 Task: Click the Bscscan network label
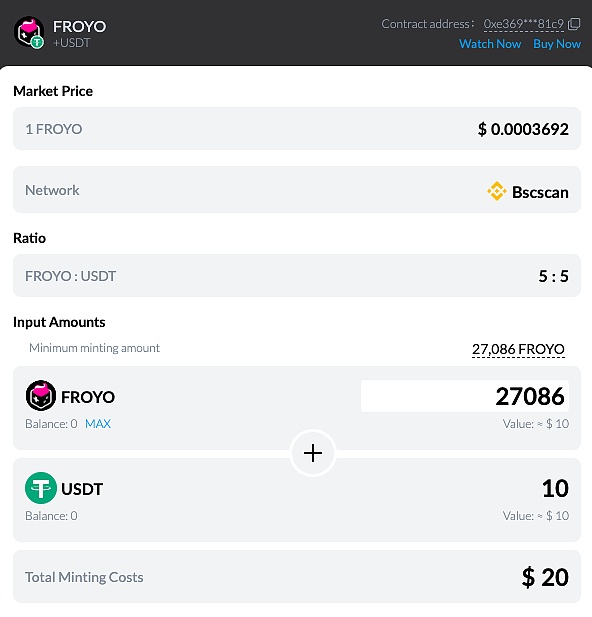click(540, 192)
